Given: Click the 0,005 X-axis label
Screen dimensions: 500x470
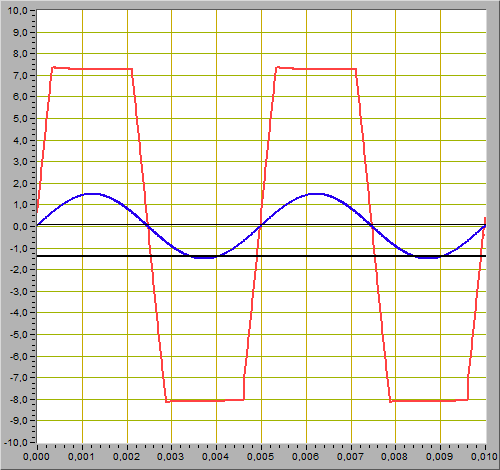Looking at the screenshot, I should point(261,457).
